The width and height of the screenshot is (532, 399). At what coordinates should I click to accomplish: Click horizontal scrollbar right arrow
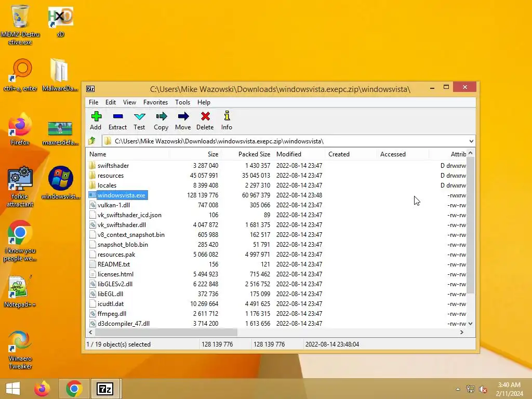(461, 332)
